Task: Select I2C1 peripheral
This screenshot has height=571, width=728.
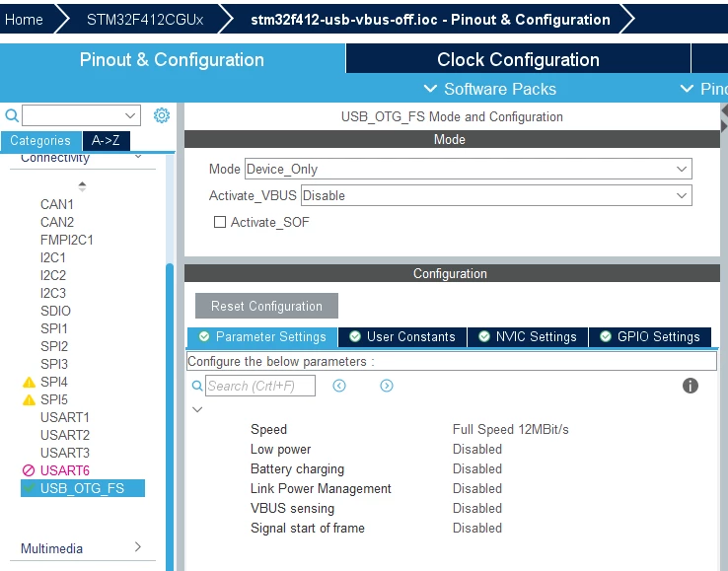Action: pyautogui.click(x=53, y=257)
